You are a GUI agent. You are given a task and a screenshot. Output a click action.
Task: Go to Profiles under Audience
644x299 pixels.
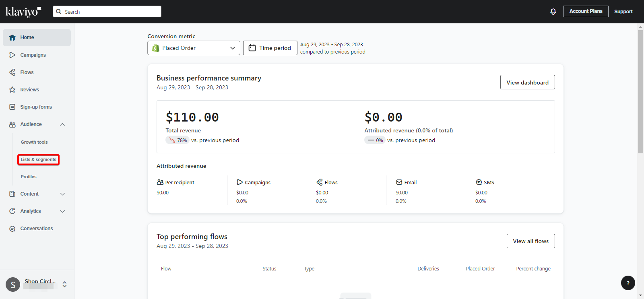click(29, 177)
